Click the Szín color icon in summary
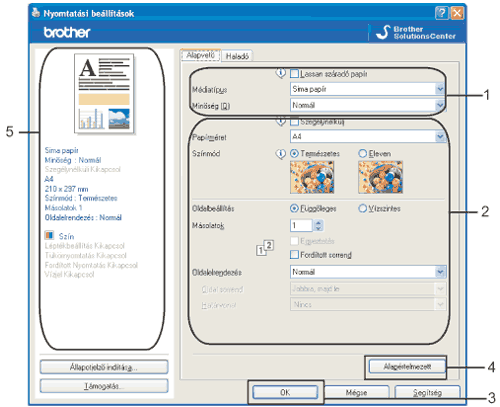 (x=49, y=235)
